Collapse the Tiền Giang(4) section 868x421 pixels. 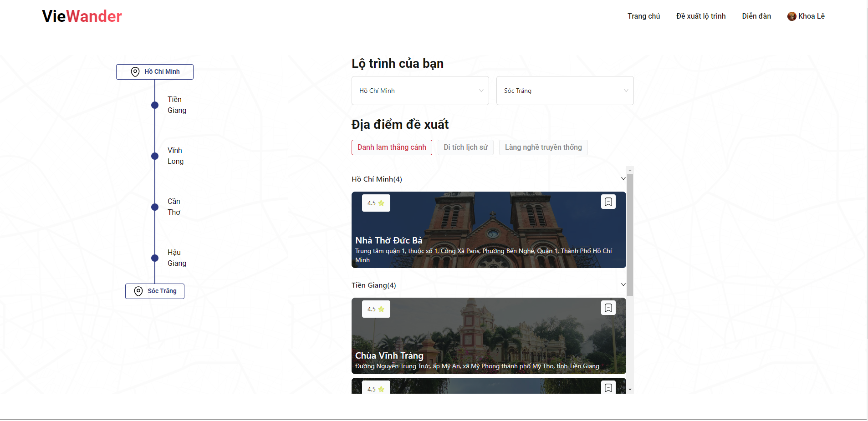(x=623, y=284)
